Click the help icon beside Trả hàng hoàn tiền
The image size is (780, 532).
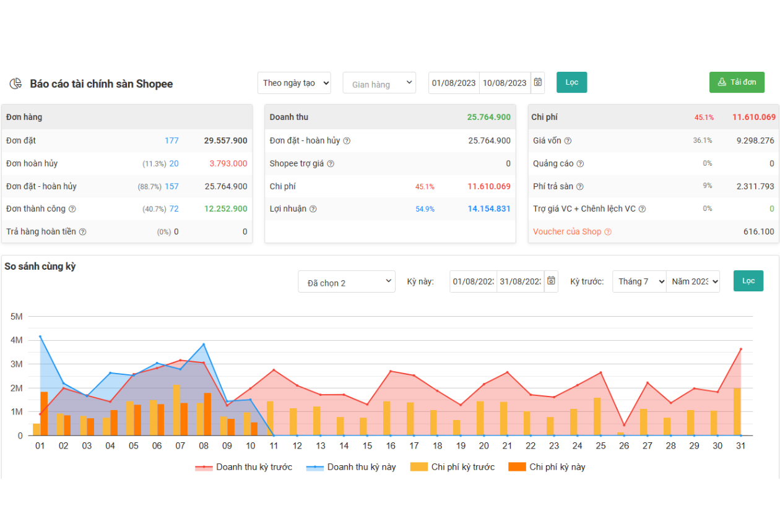(x=82, y=232)
